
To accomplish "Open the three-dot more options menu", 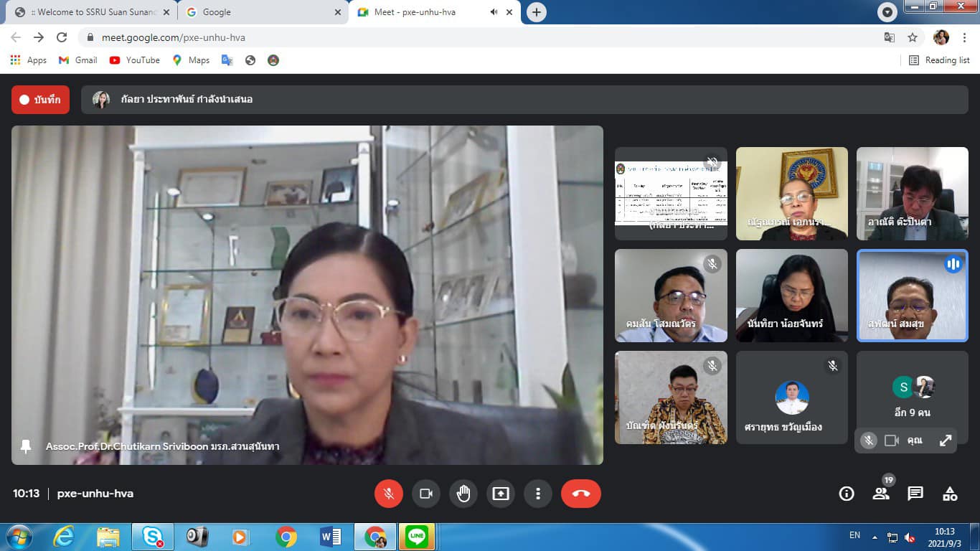I will 537,494.
